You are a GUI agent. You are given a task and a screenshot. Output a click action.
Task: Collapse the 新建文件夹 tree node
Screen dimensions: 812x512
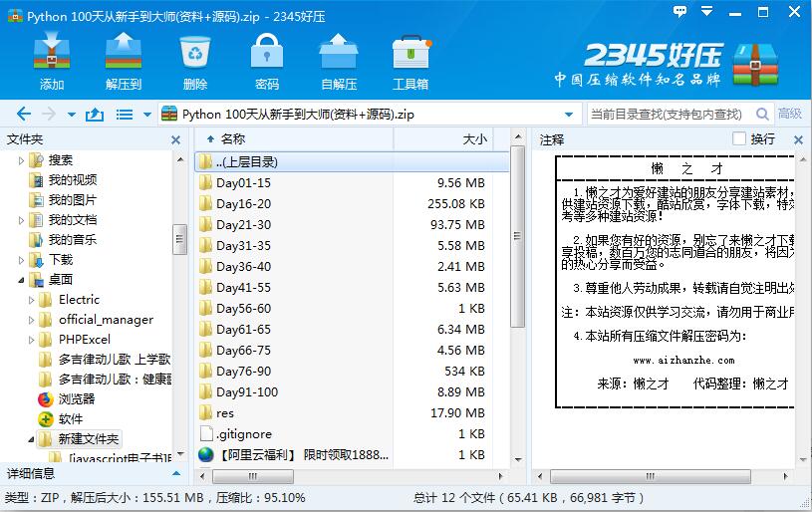tap(31, 439)
